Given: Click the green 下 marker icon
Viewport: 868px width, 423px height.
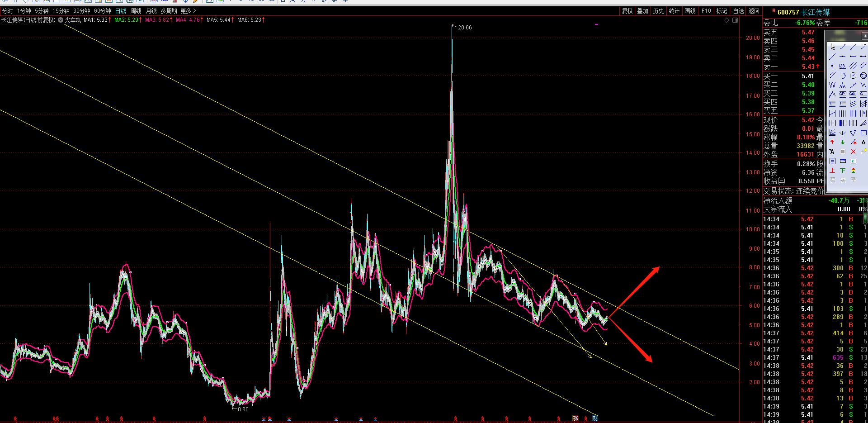Looking at the screenshot, I should pyautogui.click(x=843, y=171).
